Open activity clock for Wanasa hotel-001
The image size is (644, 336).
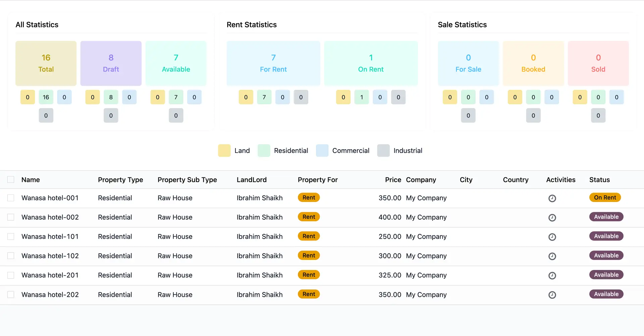(x=552, y=198)
